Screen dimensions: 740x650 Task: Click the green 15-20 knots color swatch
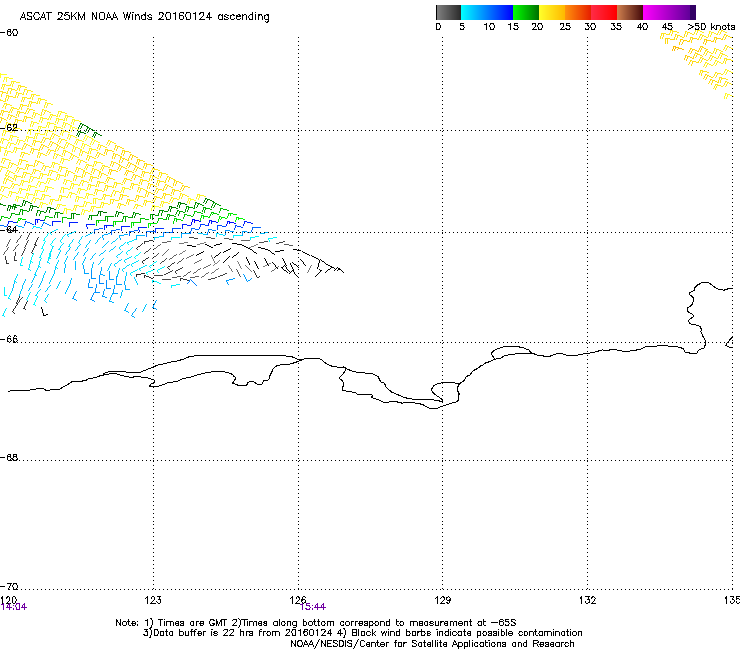tap(526, 12)
